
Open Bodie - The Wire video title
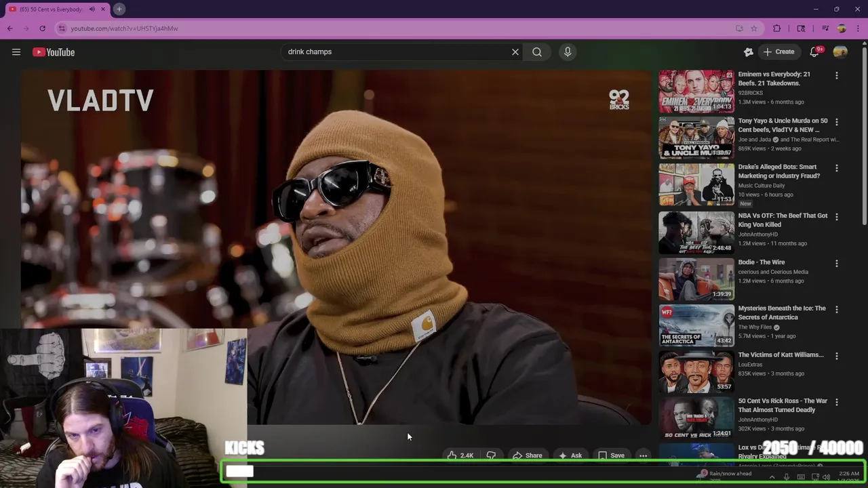762,262
